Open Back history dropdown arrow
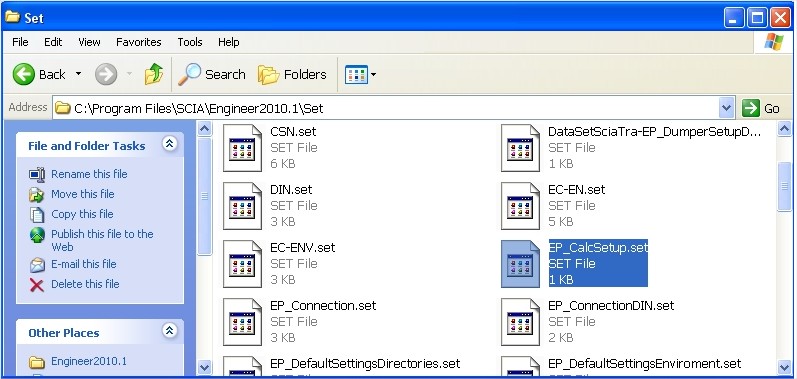Image resolution: width=797 pixels, height=379 pixels. coord(78,74)
